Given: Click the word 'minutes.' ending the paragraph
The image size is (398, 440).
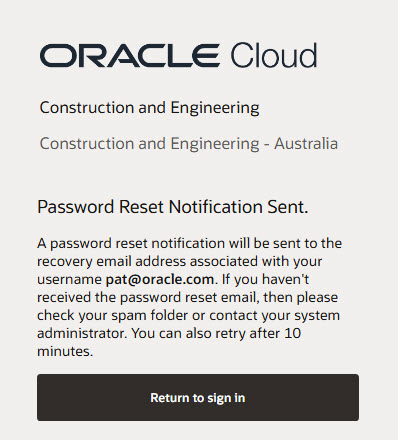Looking at the screenshot, I should (65, 351).
